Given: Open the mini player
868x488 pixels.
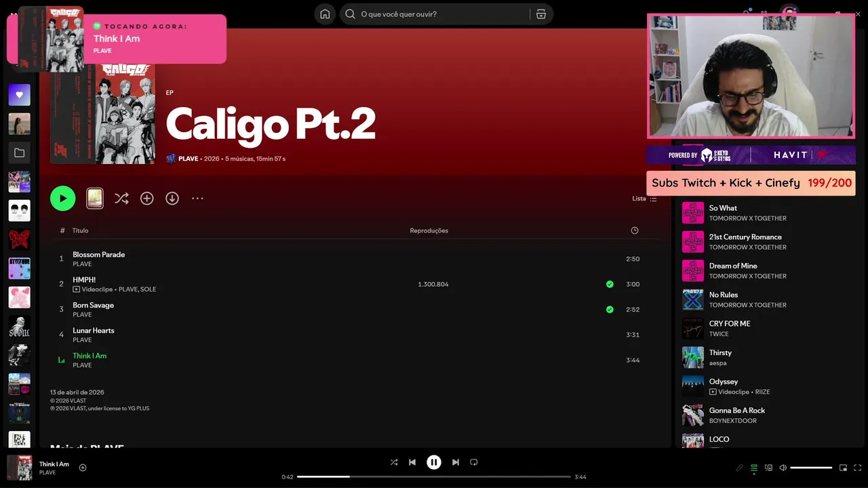Looking at the screenshot, I should [843, 468].
